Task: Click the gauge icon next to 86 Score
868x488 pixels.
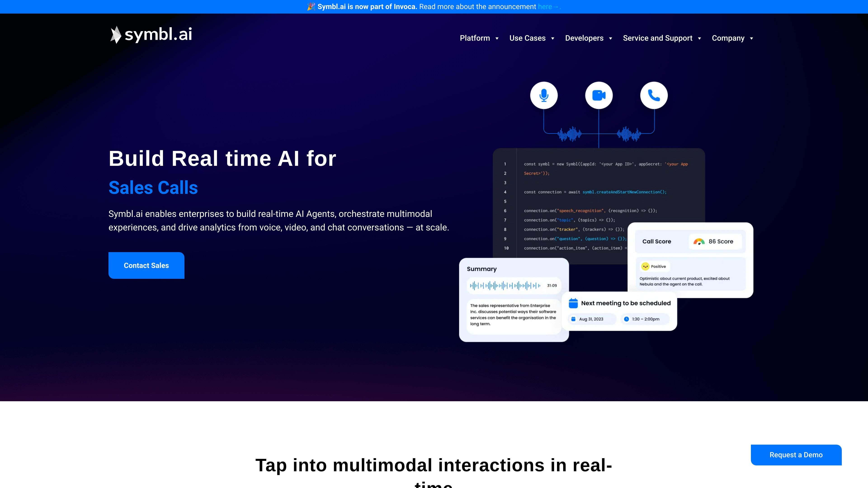Action: 699,242
